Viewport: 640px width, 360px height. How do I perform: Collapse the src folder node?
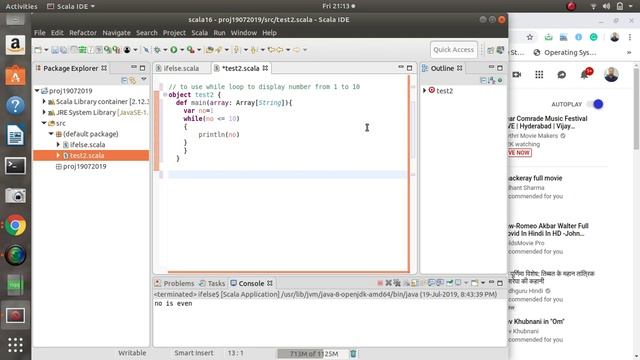pos(44,123)
